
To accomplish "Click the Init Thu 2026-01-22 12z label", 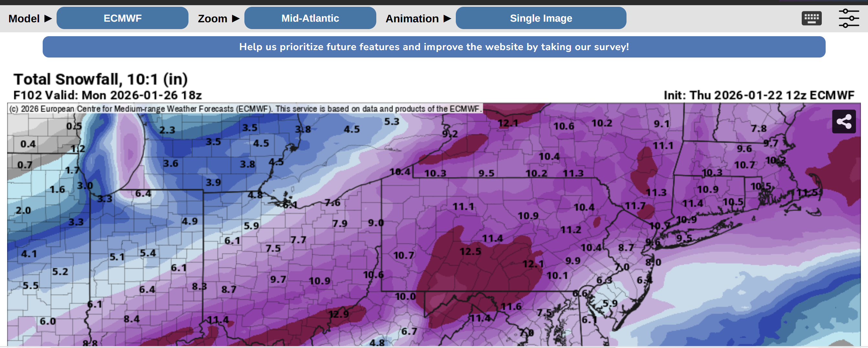I will coord(759,95).
